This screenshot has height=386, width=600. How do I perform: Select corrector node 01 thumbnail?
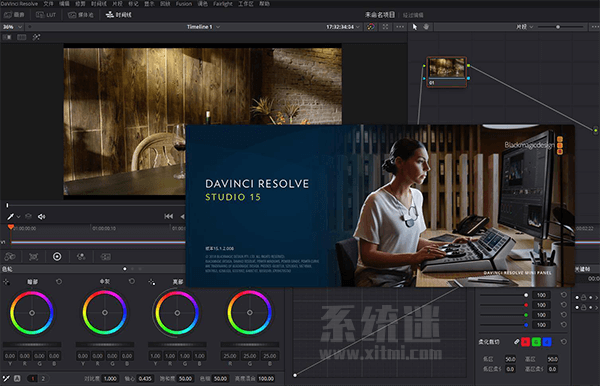point(447,72)
